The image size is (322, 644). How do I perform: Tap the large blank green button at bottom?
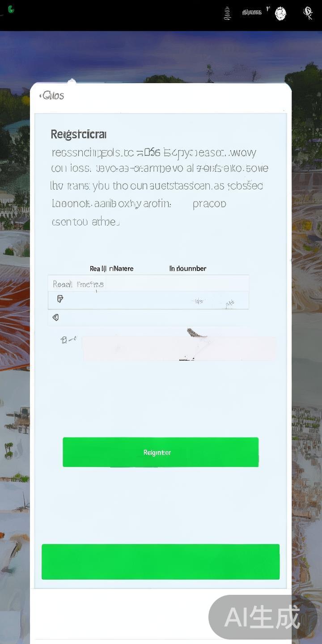tap(161, 562)
